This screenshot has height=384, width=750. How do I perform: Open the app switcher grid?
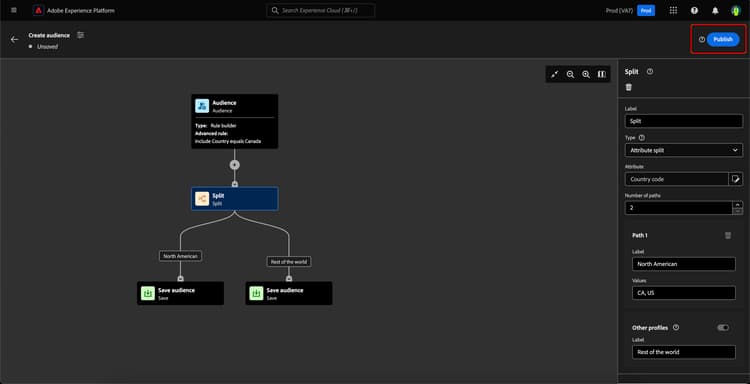673,11
